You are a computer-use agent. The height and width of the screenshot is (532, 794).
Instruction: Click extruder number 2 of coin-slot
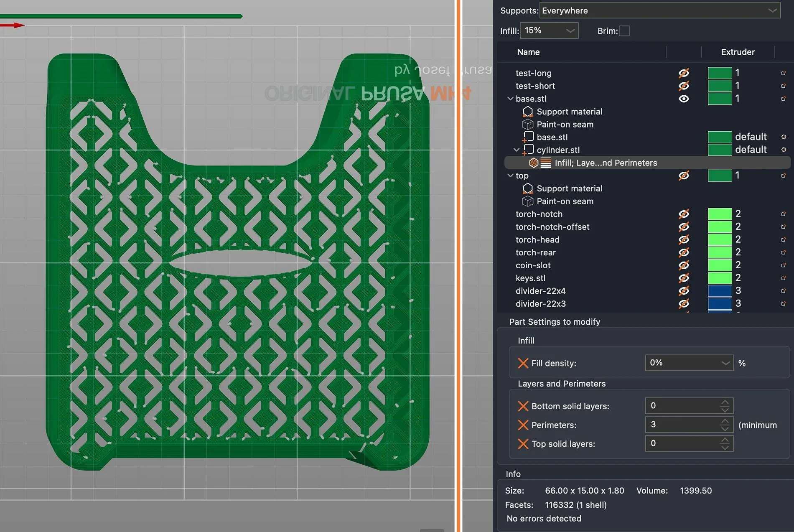pyautogui.click(x=738, y=265)
